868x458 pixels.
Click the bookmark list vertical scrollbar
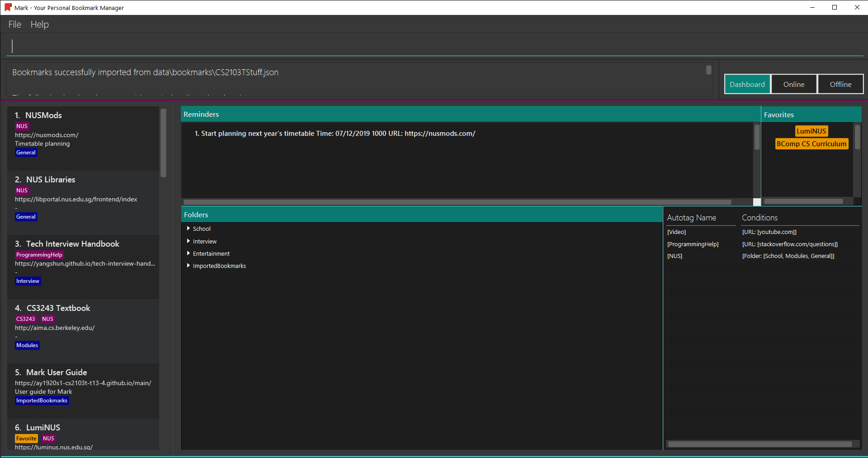164,143
